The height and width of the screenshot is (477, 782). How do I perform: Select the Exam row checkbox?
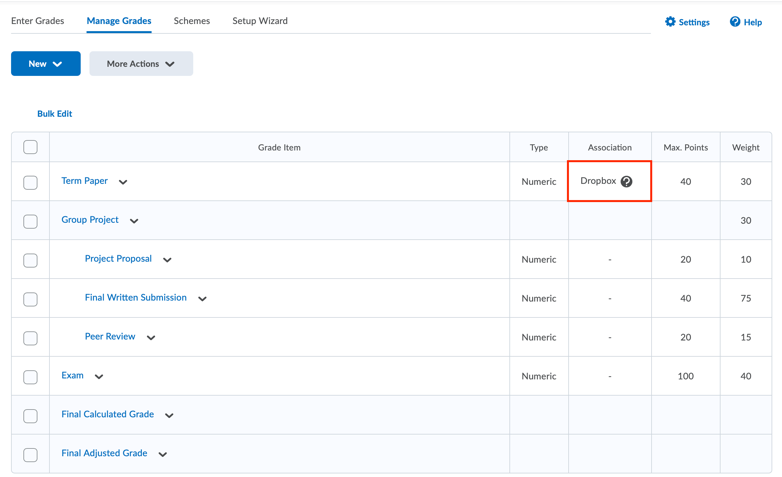[30, 377]
